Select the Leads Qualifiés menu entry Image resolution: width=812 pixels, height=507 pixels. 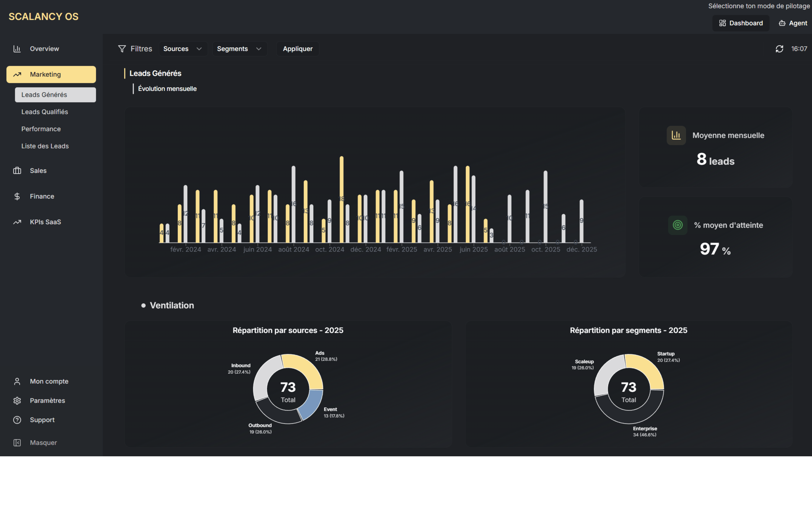[45, 112]
